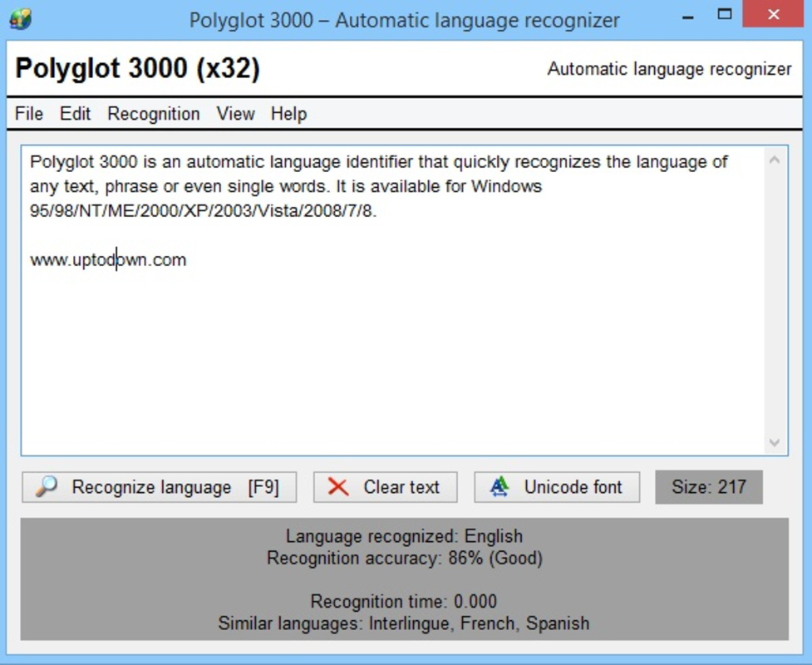Click the Unicode font label
This screenshot has width=812, height=665.
click(573, 487)
